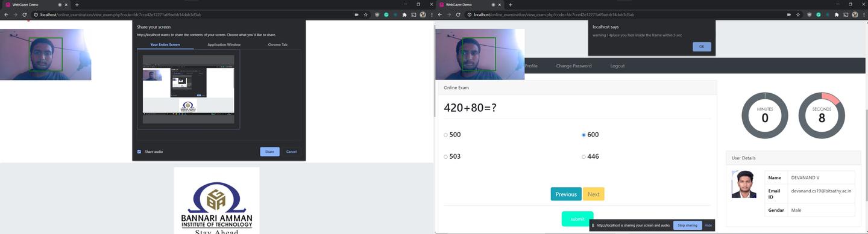868x234 pixels.
Task: Click email devanand.cs19@bitsathy.ac.in text
Action: (x=821, y=191)
